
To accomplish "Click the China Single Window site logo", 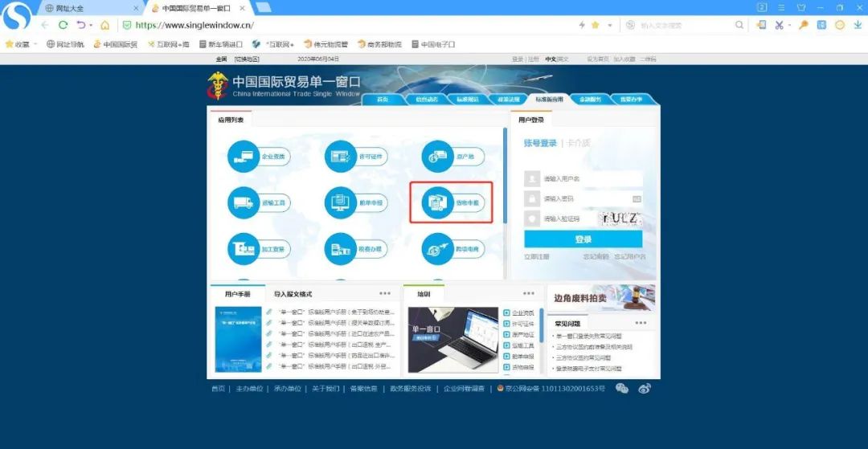I will tap(218, 86).
